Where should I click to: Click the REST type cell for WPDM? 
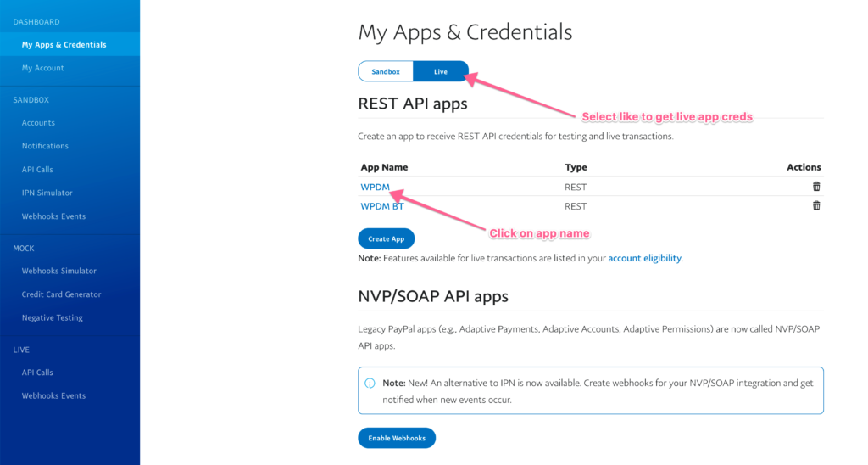(x=576, y=188)
